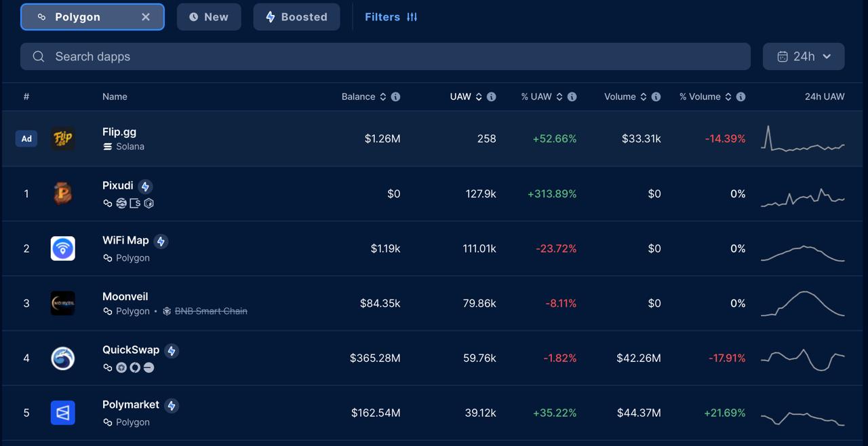
Task: Click the Search dapps input field
Action: pos(385,56)
